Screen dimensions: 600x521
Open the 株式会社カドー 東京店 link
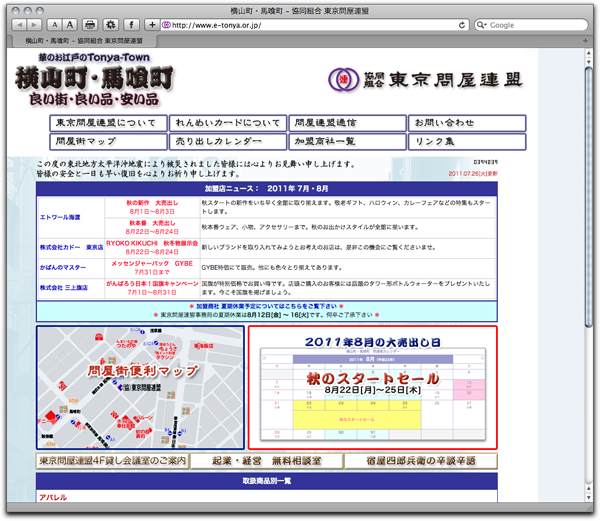pos(72,247)
